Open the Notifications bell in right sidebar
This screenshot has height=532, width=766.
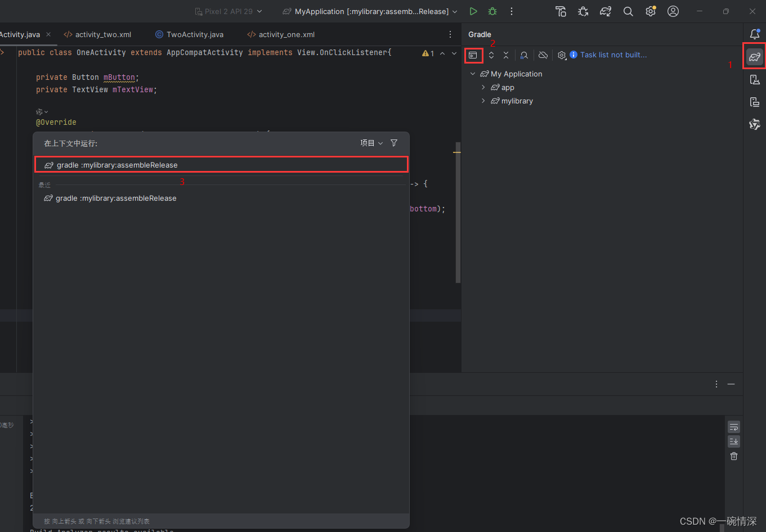pos(755,35)
